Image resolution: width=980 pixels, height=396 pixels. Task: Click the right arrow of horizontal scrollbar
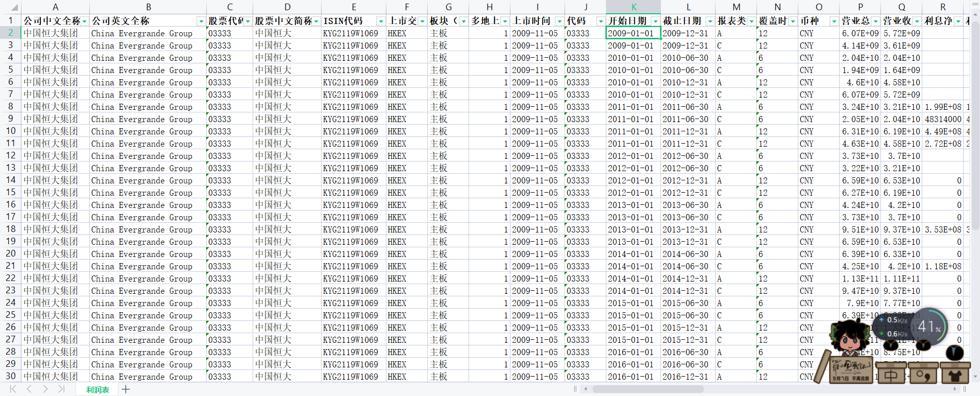[955, 389]
